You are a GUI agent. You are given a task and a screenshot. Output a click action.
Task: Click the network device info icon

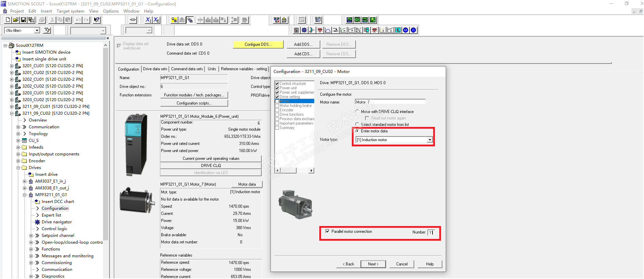[318, 20]
